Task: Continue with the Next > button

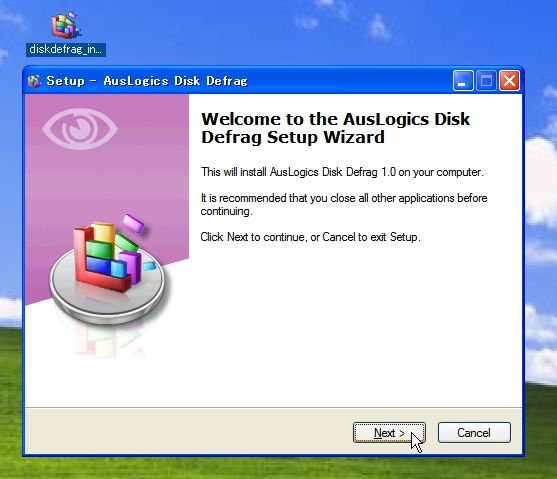Action: point(389,433)
